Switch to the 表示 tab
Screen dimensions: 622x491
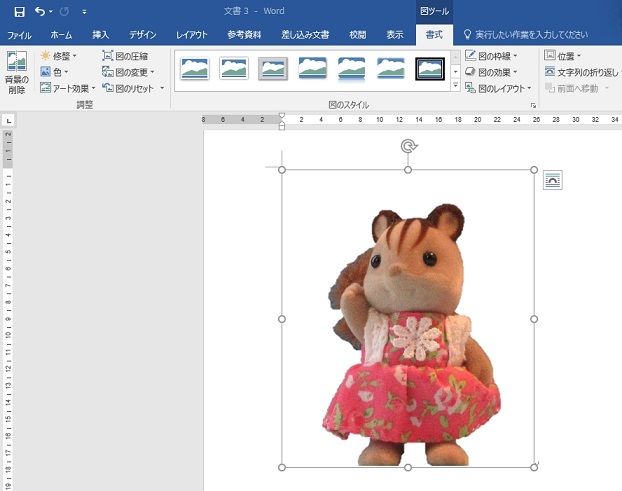tap(395, 35)
